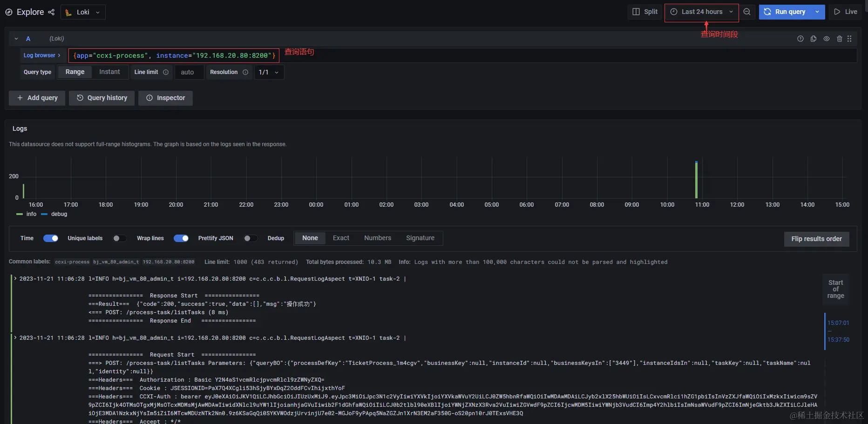This screenshot has width=868, height=424.
Task: Collapse query row A chevron
Action: point(16,39)
